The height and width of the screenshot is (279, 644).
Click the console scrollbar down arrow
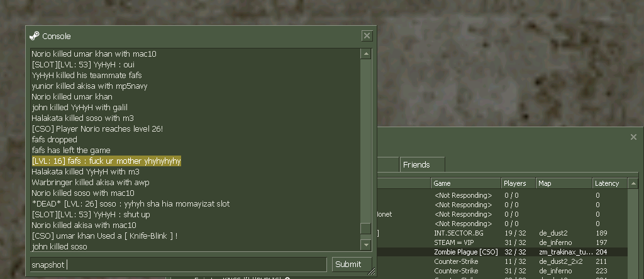tap(365, 244)
